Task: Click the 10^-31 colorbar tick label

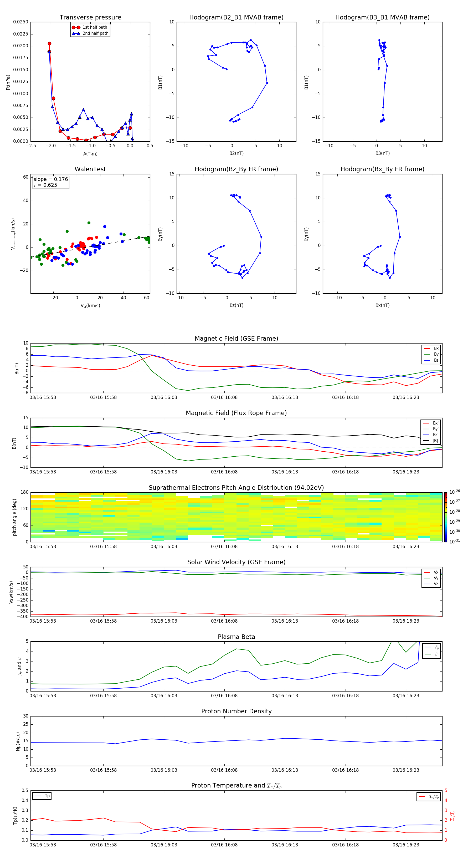Action: coord(455,542)
